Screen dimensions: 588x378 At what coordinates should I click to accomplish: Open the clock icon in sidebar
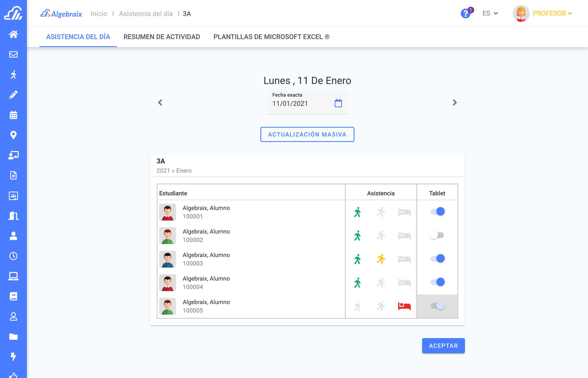click(x=13, y=256)
